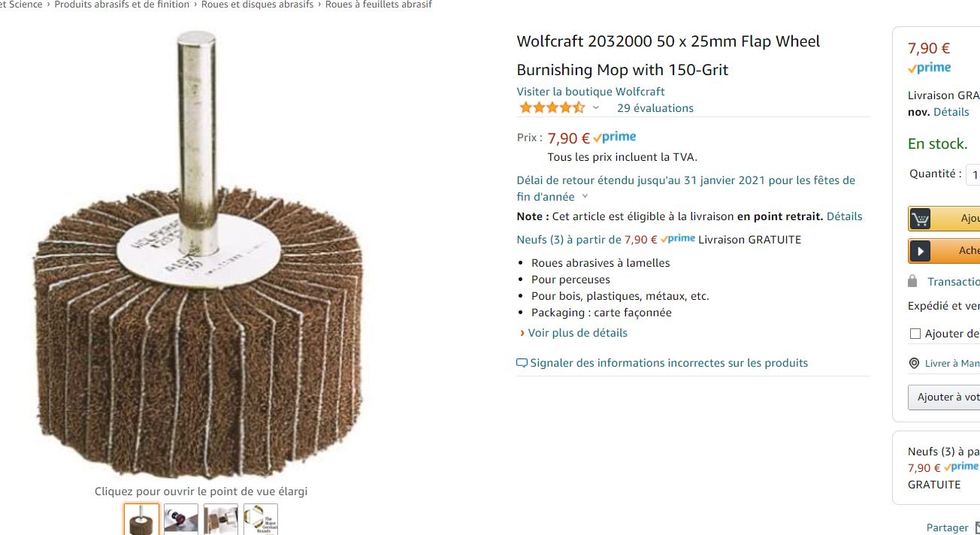Image resolution: width=980 pixels, height=535 pixels.
Task: Open the Quantité dropdown selector
Action: 973,174
